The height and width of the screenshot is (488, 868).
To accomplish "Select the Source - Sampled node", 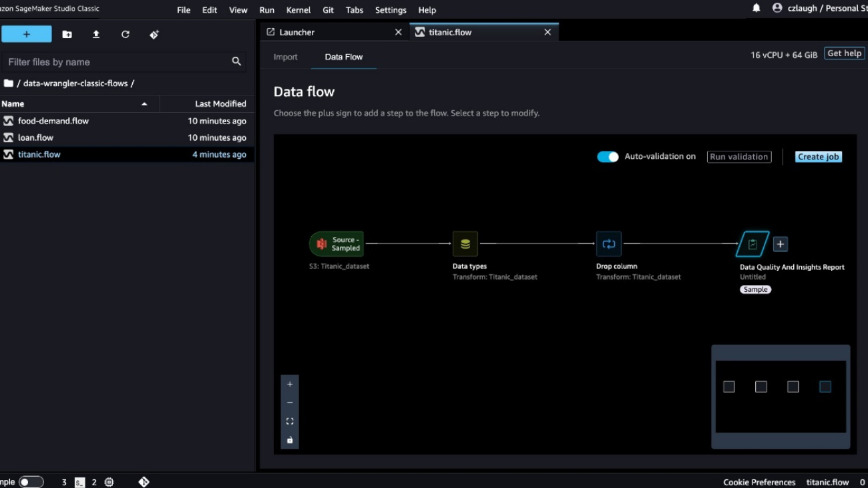I will tap(337, 244).
